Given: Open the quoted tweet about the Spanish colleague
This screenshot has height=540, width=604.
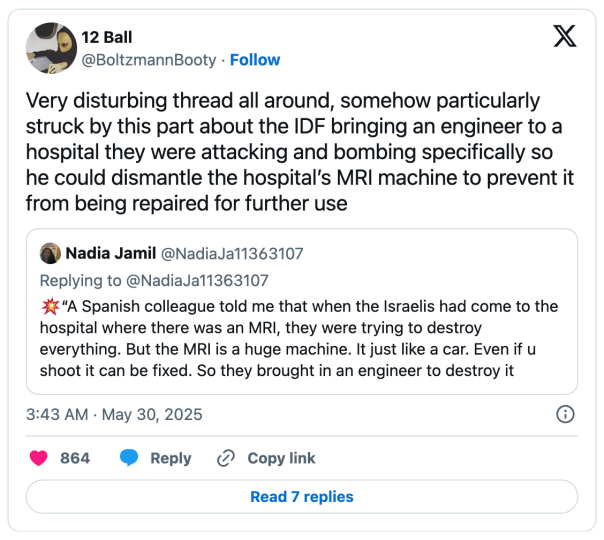Looking at the screenshot, I should (x=302, y=311).
